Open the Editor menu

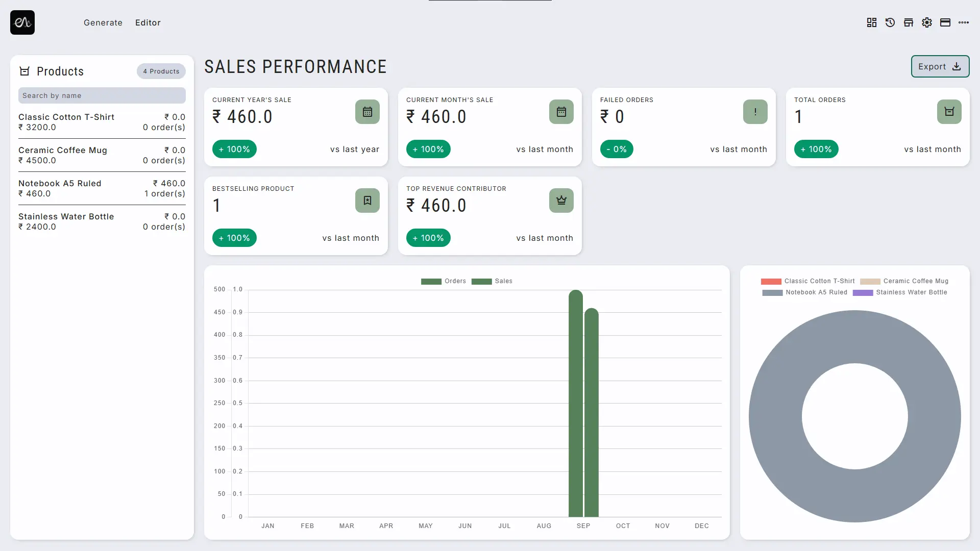148,22
